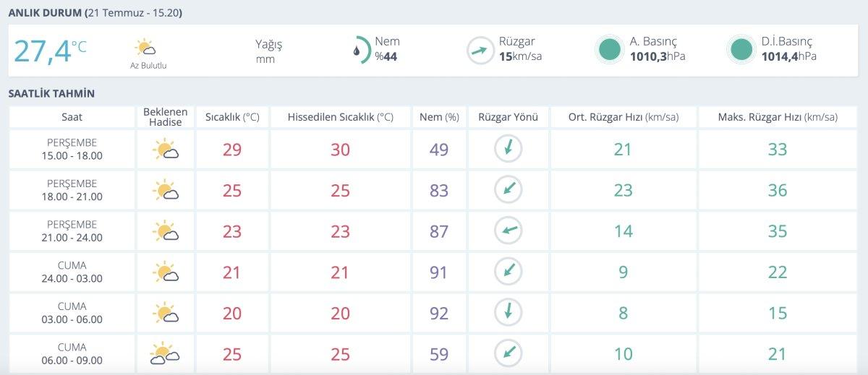Click the maximum wind speed value 35
The width and height of the screenshot is (868, 375).
778,231
